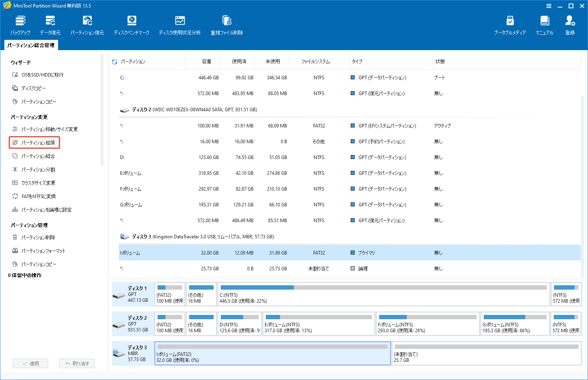588x380 pixels.
Task: Launch Duplicate File Finder (重複ファイル削除)
Action: click(x=226, y=24)
